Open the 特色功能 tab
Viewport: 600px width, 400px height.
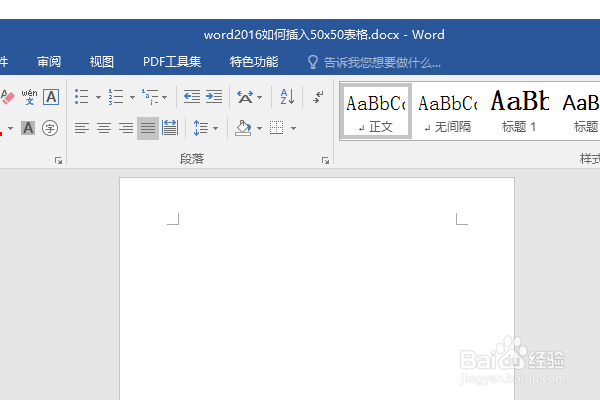point(254,62)
